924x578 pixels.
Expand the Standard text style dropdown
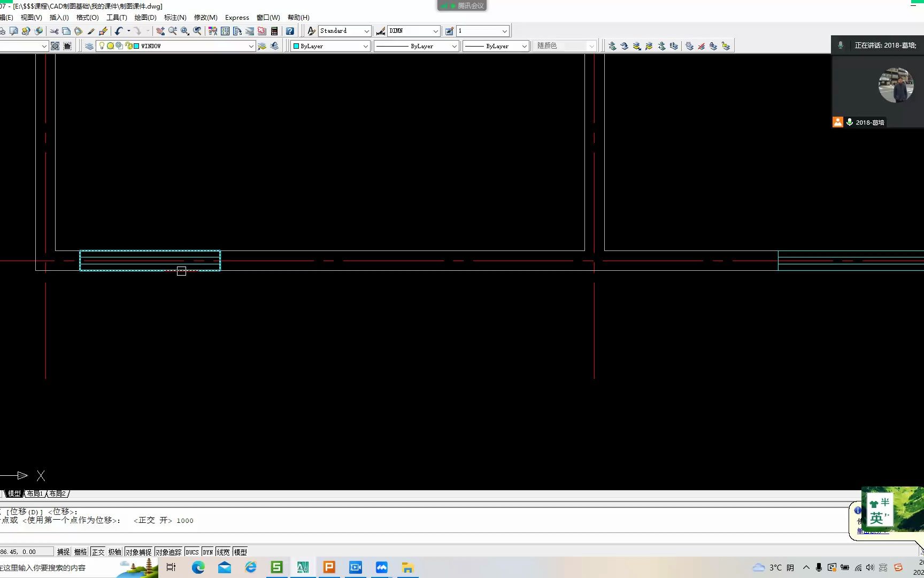click(366, 31)
